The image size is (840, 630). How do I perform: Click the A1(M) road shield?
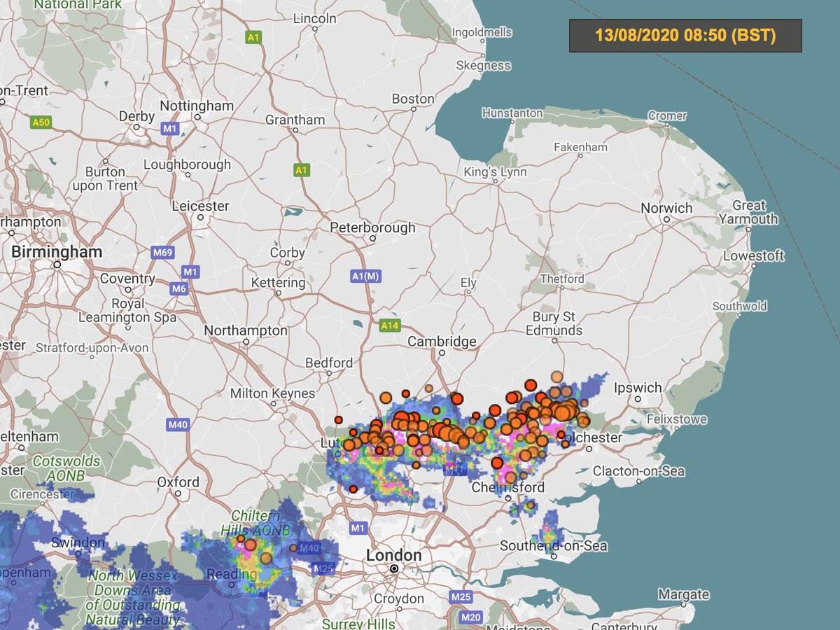[365, 276]
